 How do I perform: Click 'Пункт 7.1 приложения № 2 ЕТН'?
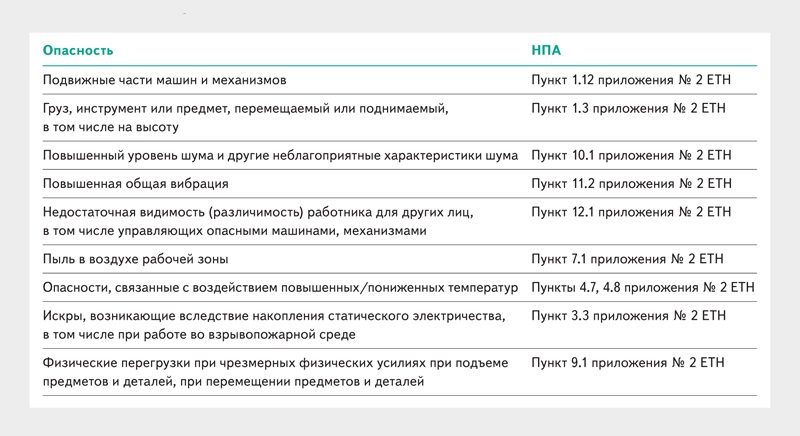628,260
